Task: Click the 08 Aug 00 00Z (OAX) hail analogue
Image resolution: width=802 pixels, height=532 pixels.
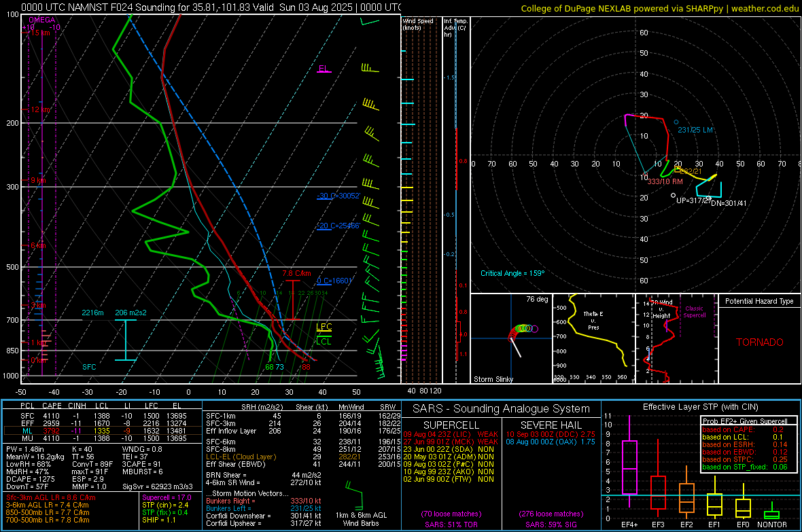Action: (x=551, y=442)
